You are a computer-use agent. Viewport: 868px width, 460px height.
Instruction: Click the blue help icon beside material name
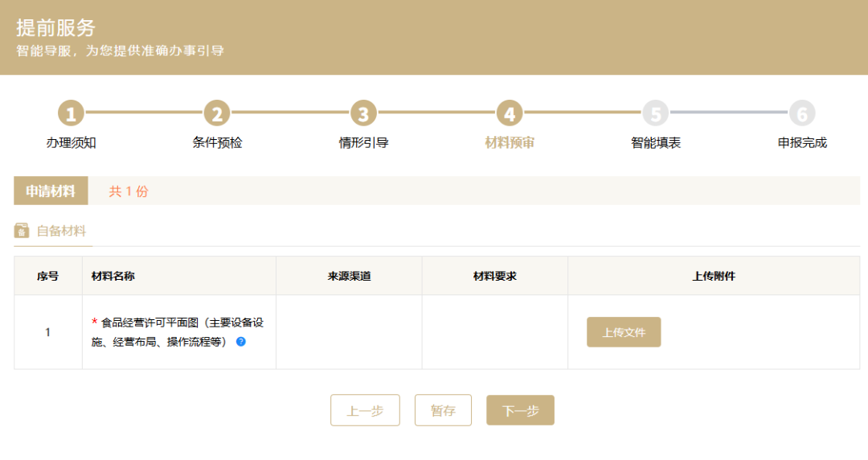click(x=241, y=341)
